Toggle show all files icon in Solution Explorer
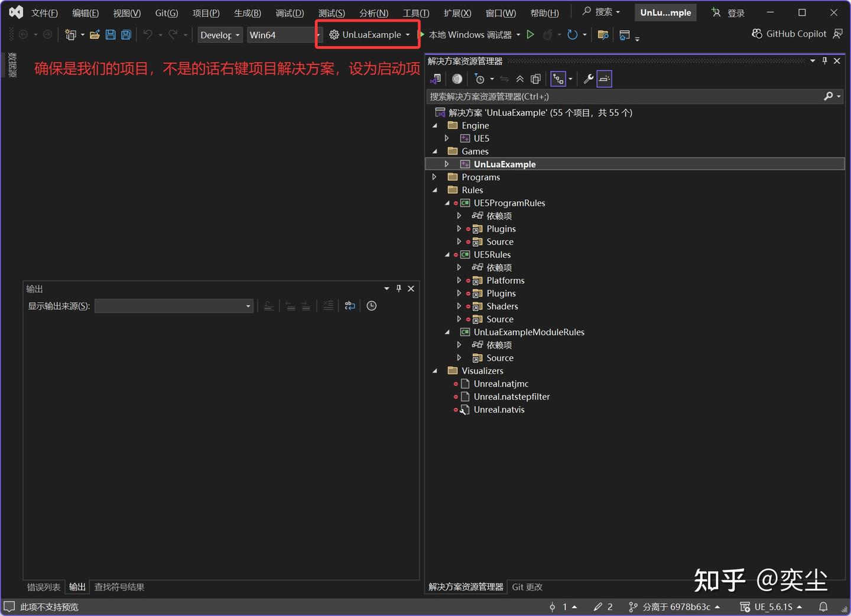This screenshot has width=851, height=616. [x=535, y=79]
